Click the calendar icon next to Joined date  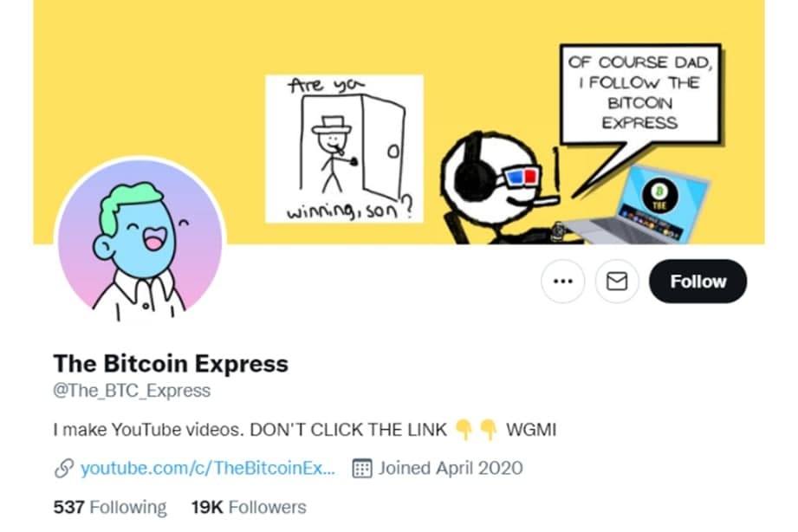coord(362,469)
